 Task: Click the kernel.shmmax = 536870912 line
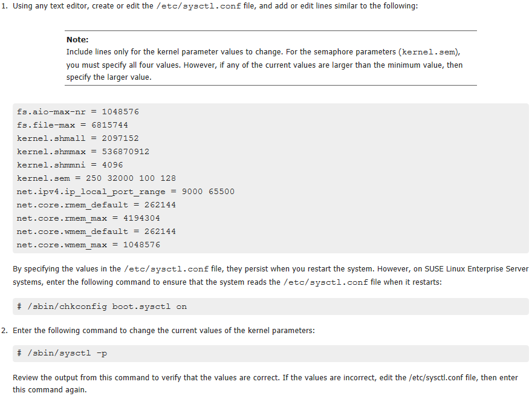click(x=83, y=152)
